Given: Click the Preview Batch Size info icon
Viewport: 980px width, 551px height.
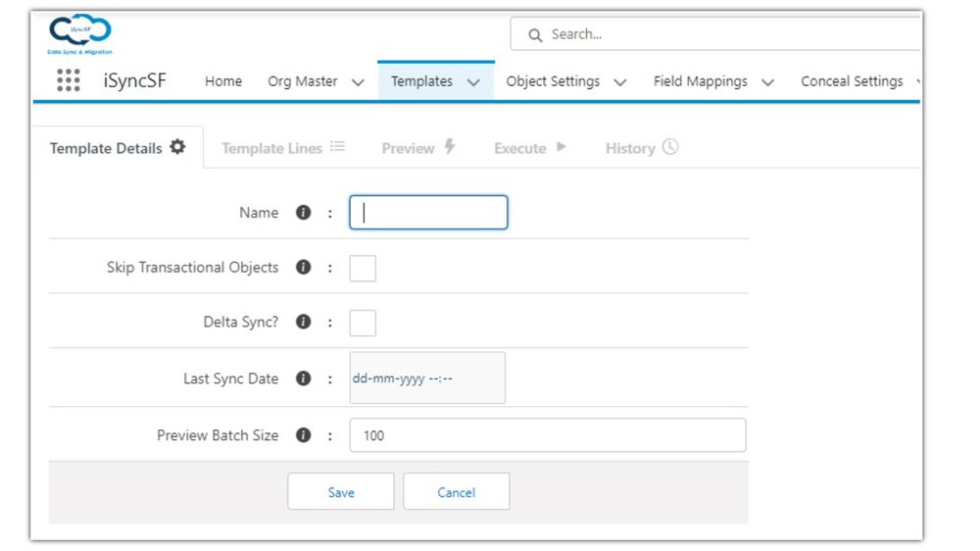Looking at the screenshot, I should coord(304,435).
